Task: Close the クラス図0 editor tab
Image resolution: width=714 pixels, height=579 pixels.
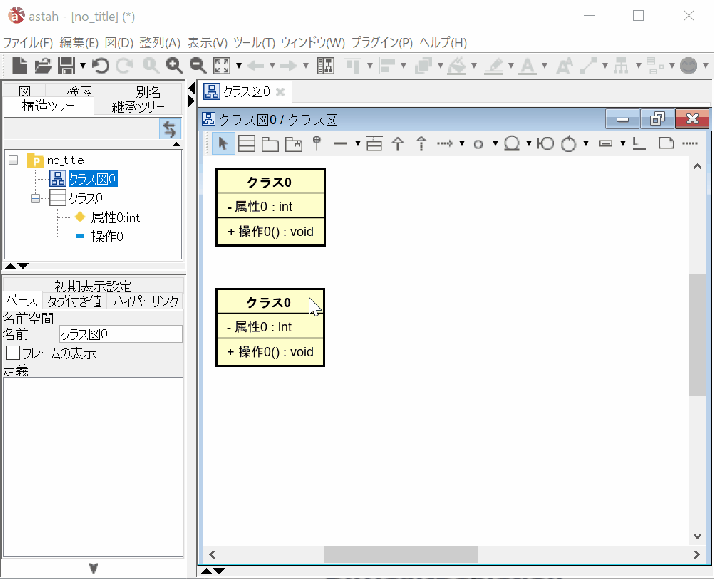Action: pyautogui.click(x=280, y=92)
